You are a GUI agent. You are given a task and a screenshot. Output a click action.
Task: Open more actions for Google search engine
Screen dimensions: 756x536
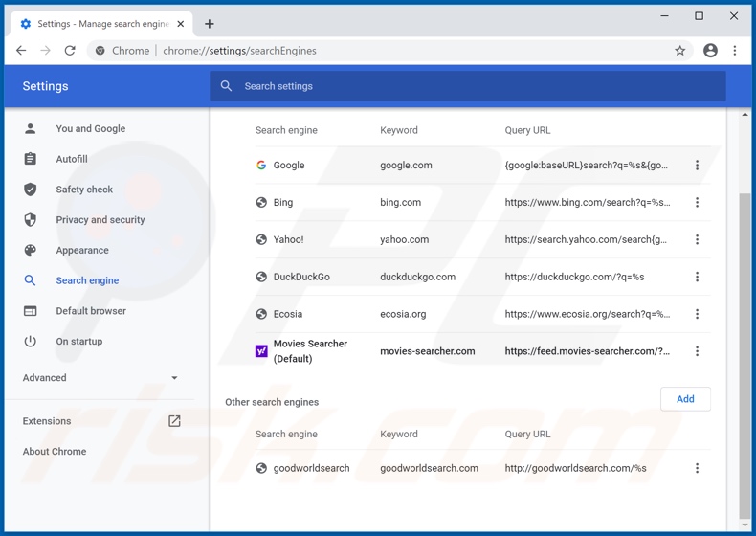point(697,165)
